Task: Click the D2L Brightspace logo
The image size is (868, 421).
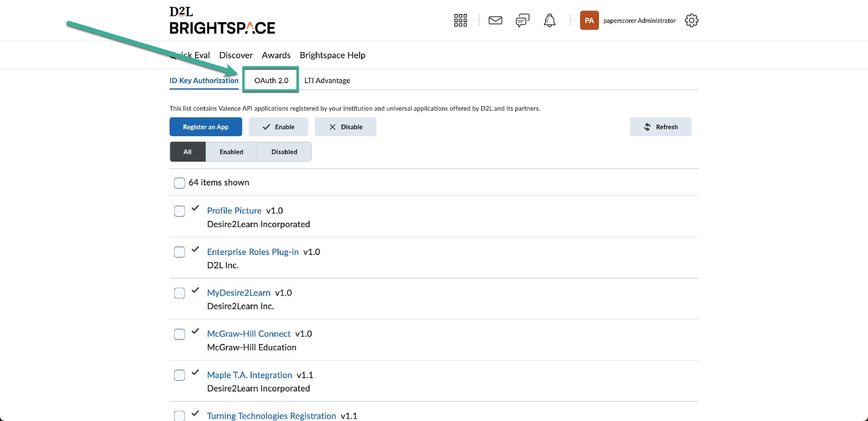Action: coord(222,20)
